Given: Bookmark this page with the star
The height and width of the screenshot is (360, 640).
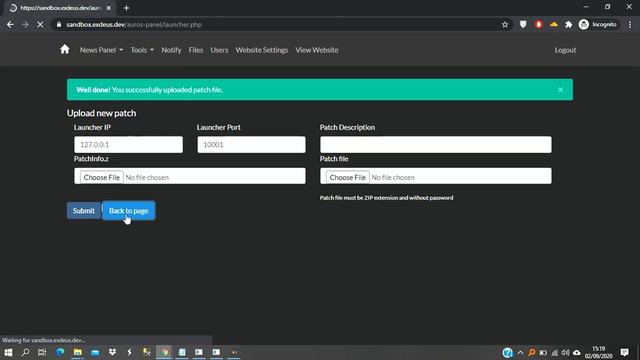Looking at the screenshot, I should point(505,24).
